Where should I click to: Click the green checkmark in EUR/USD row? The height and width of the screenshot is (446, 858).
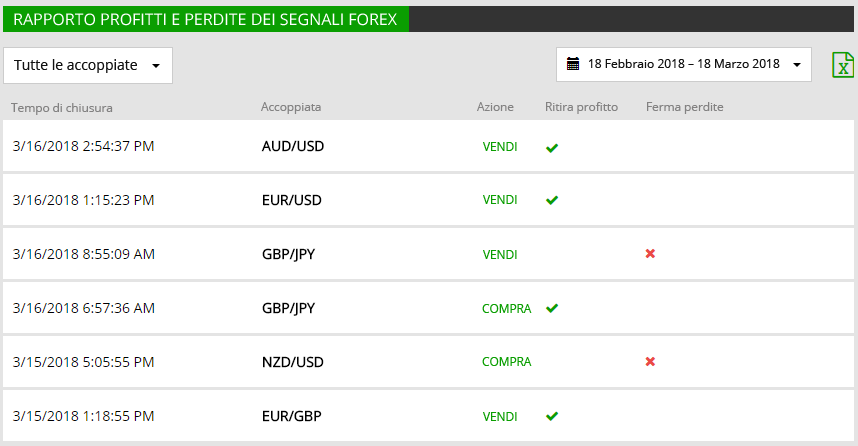[552, 200]
